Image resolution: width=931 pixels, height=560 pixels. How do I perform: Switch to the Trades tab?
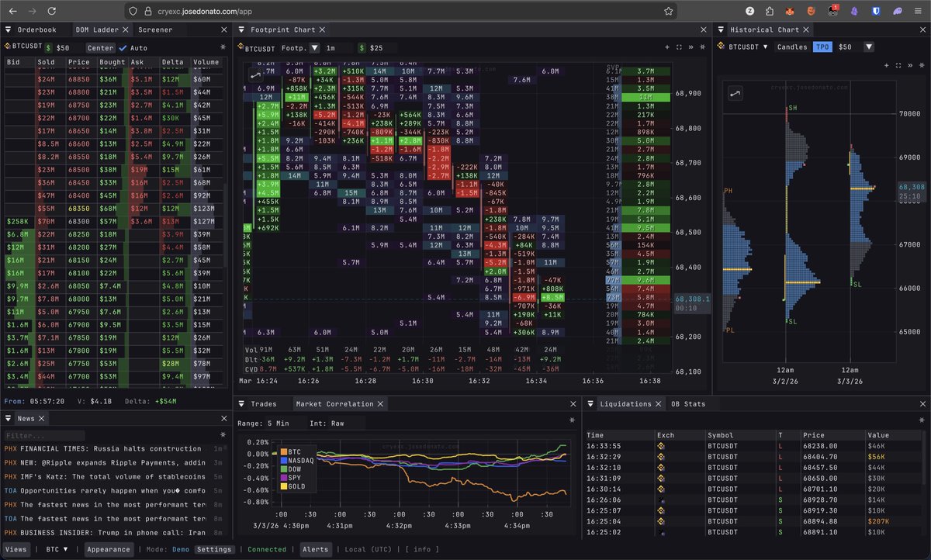(265, 404)
